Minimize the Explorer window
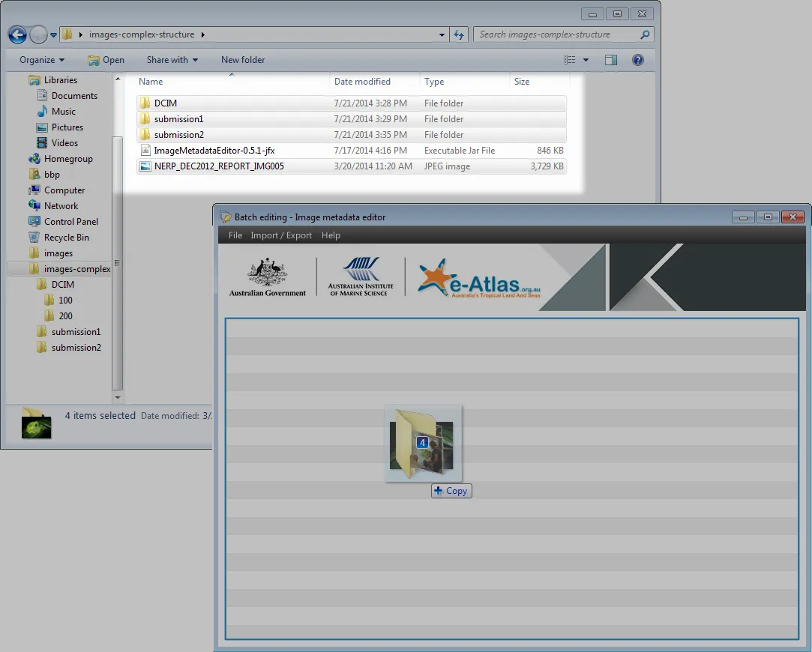 (x=593, y=14)
